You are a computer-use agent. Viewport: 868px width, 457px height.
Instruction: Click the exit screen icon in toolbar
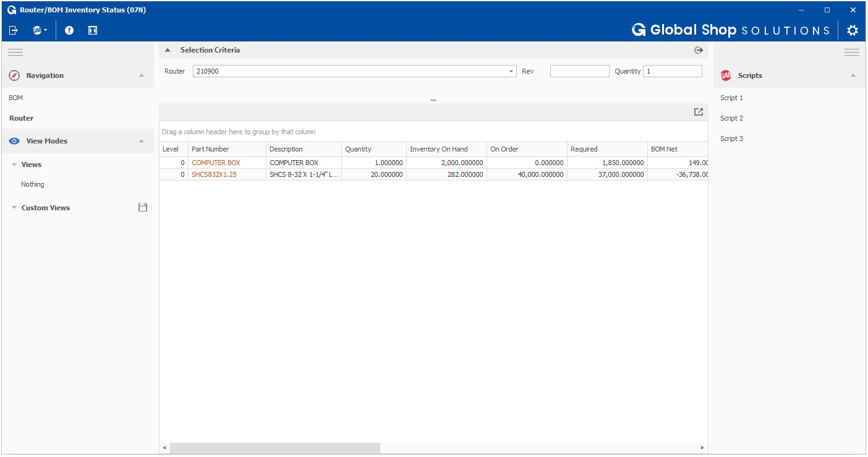14,30
